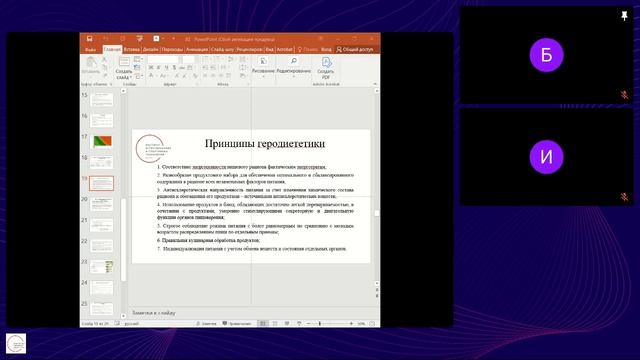Center text in Абзац group
640x360 pixels.
tap(213, 76)
